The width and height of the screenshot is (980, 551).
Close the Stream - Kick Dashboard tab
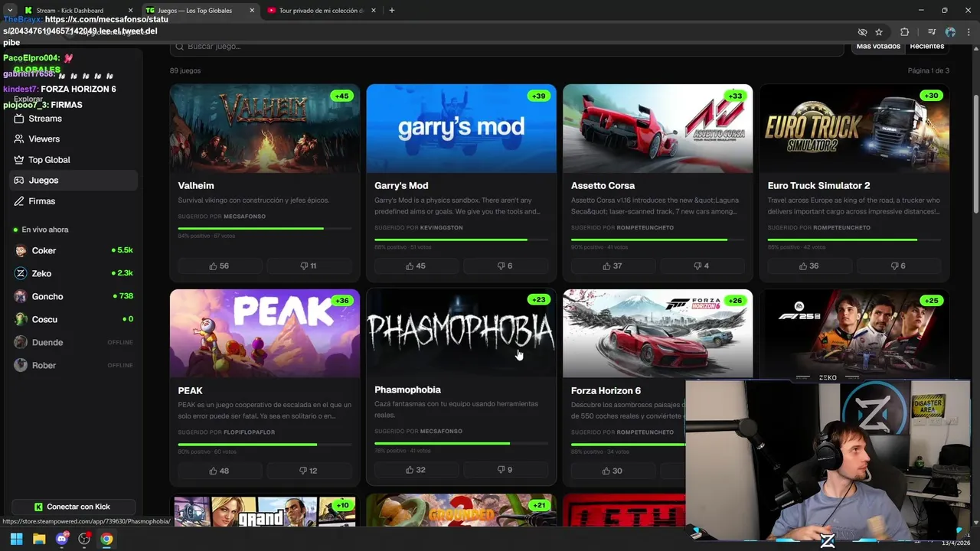pyautogui.click(x=130, y=11)
